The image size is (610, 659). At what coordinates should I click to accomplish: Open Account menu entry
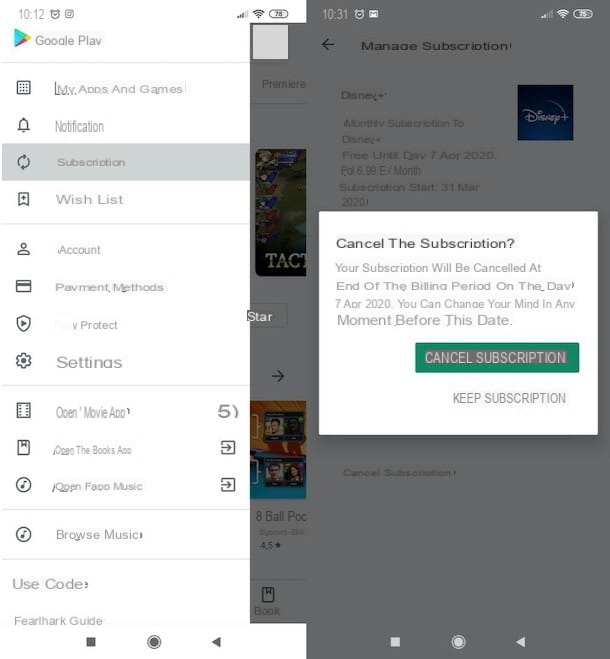point(126,249)
